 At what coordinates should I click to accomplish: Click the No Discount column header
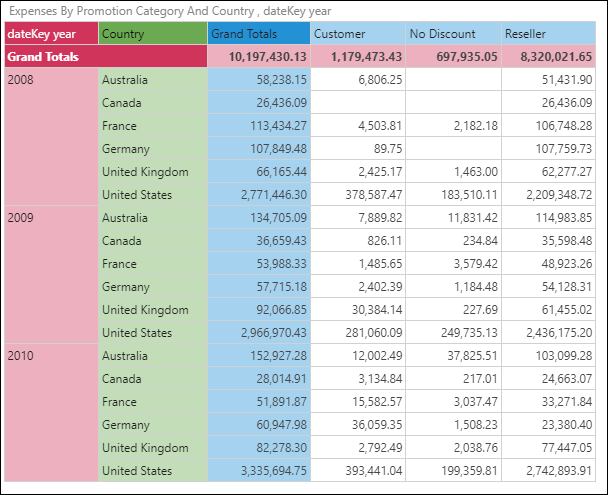pyautogui.click(x=452, y=34)
